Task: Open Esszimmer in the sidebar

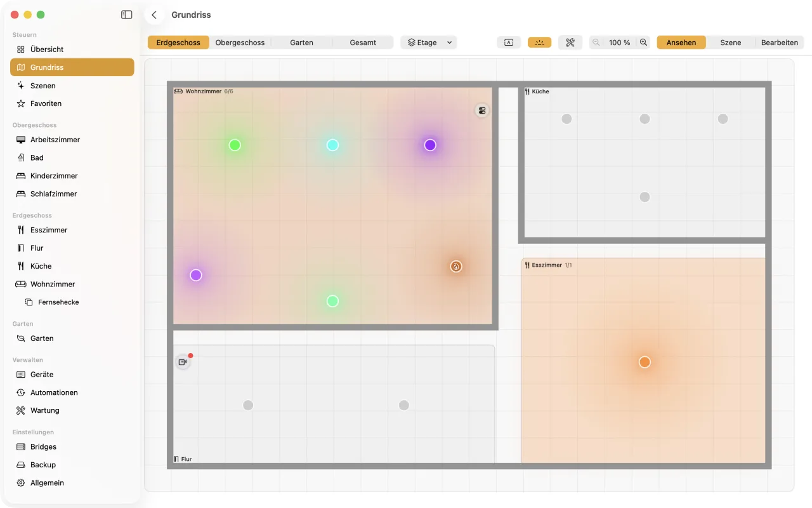Action: [72, 230]
